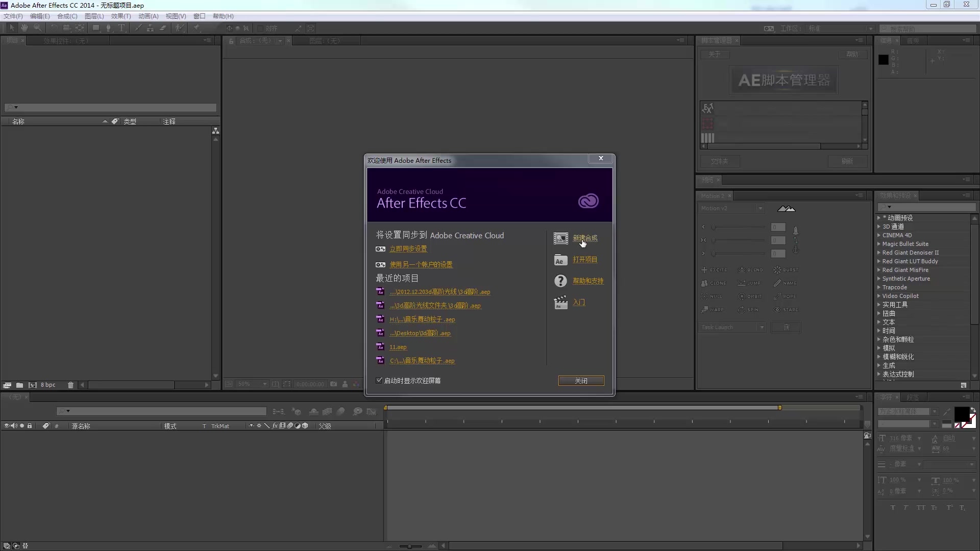Select the Zoom magnifier tool
This screenshot has width=980, height=551.
pos(37,28)
